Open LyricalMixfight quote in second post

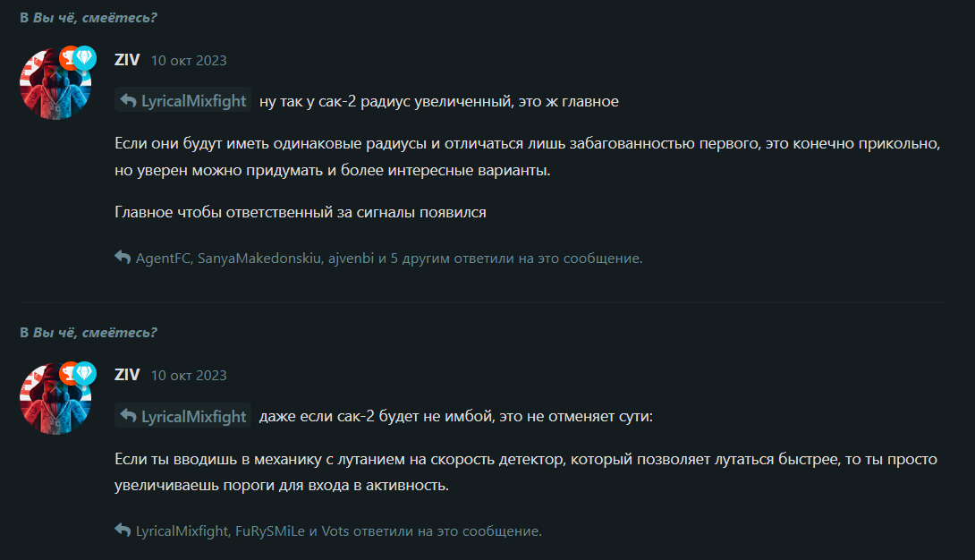tap(182, 416)
